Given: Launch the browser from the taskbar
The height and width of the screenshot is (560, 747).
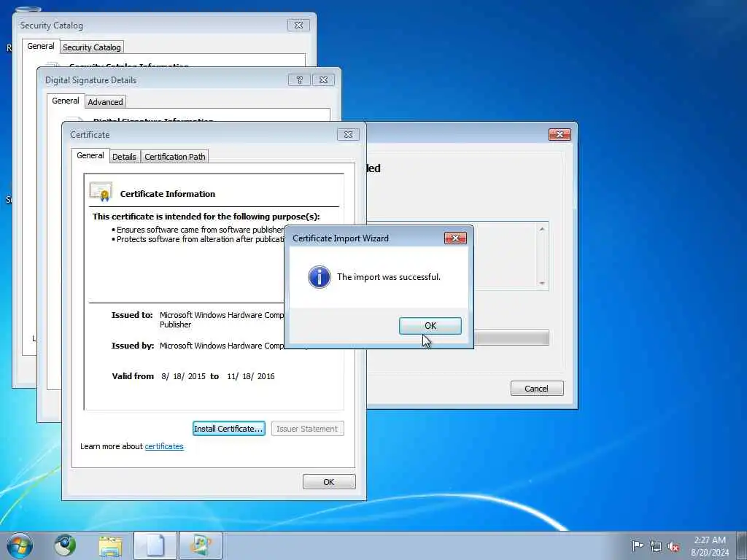Looking at the screenshot, I should (x=65, y=545).
